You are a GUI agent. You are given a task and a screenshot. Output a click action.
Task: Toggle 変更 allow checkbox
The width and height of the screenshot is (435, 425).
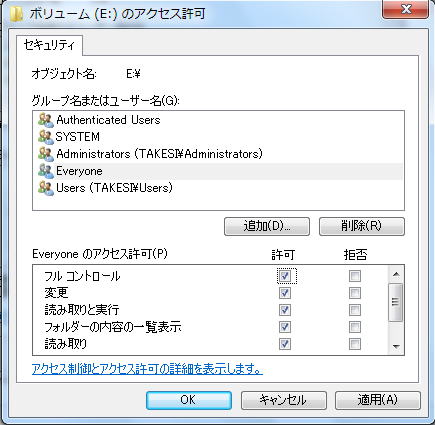tap(285, 293)
